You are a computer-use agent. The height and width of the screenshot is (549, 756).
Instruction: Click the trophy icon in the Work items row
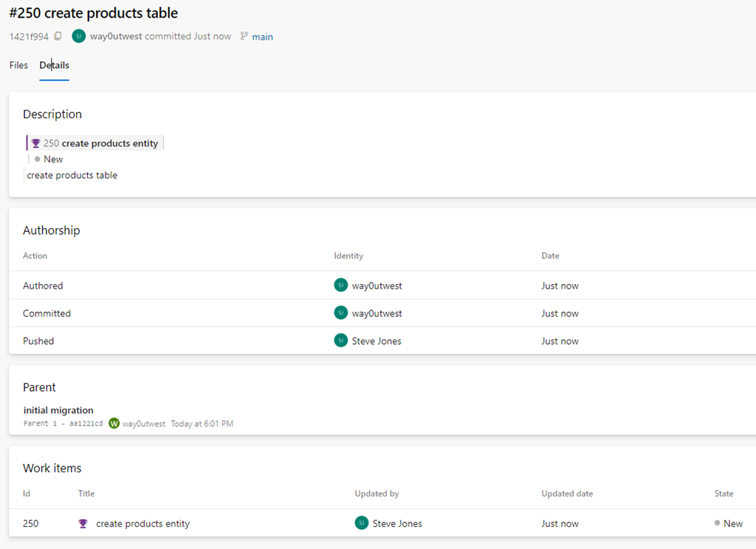(x=83, y=523)
